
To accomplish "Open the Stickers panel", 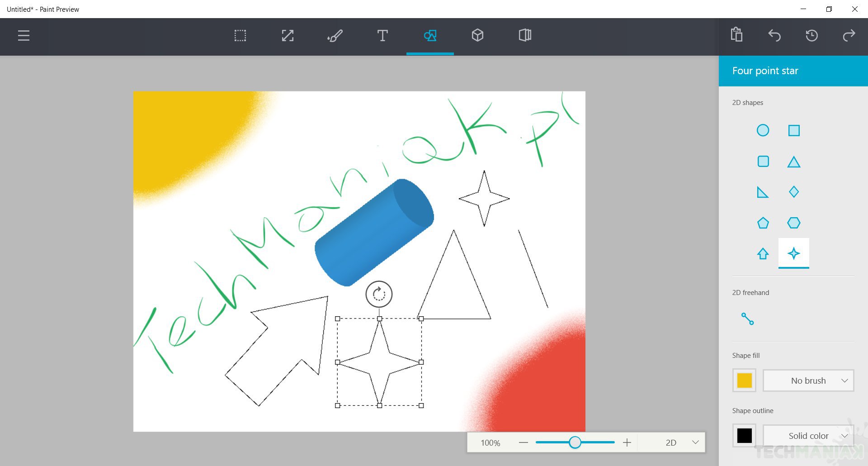I will click(x=525, y=35).
